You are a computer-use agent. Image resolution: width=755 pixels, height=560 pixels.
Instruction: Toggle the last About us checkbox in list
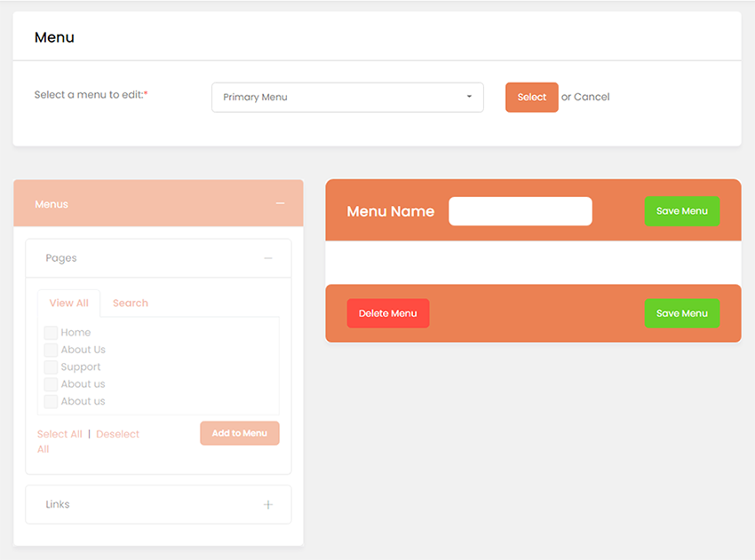pos(52,402)
